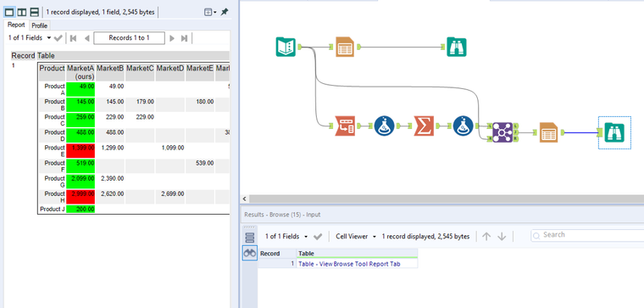Click the 2,699.00 value in MarketD column

click(x=172, y=193)
